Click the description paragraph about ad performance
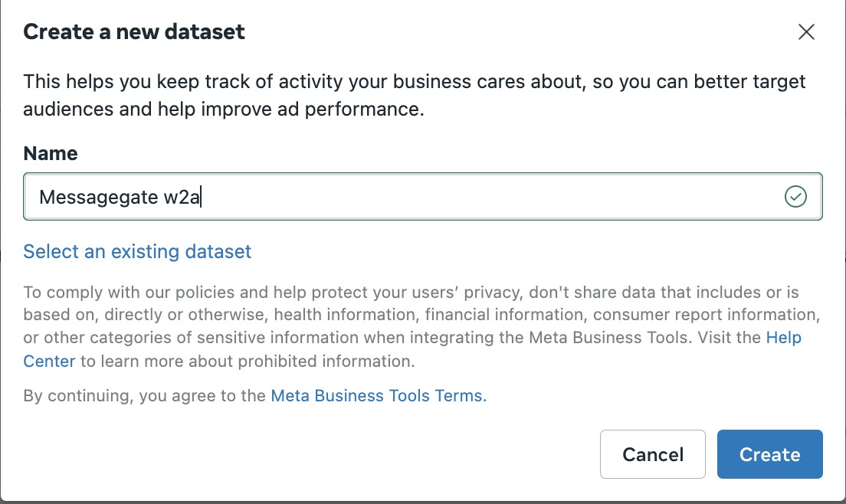The image size is (846, 504). click(x=414, y=95)
